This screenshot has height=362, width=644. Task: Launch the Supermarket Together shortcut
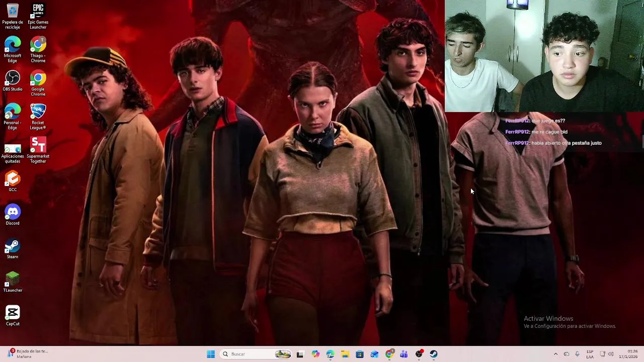pyautogui.click(x=38, y=150)
